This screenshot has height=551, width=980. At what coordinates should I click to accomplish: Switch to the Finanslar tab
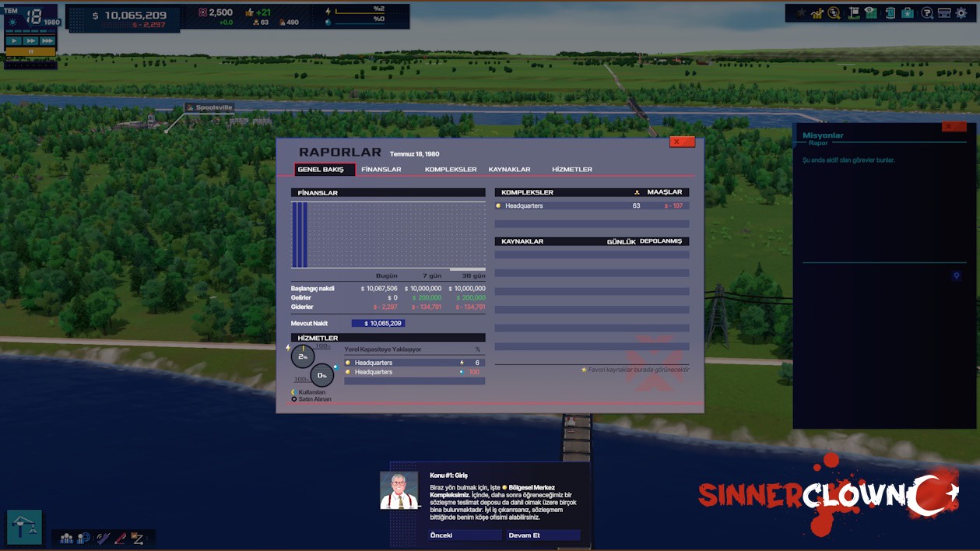point(381,170)
